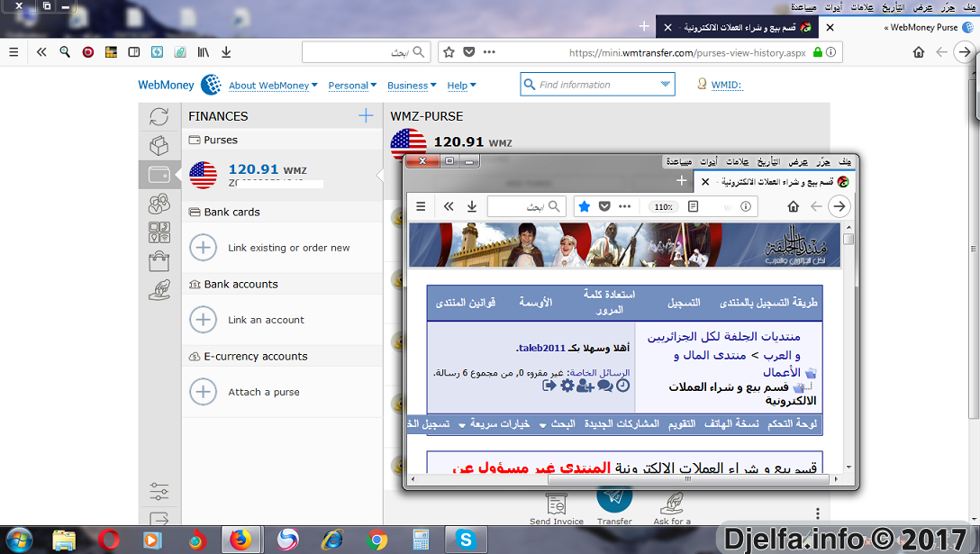Open downloads arrow in WebMoney window toolbar
This screenshot has height=554, width=980.
point(226,52)
